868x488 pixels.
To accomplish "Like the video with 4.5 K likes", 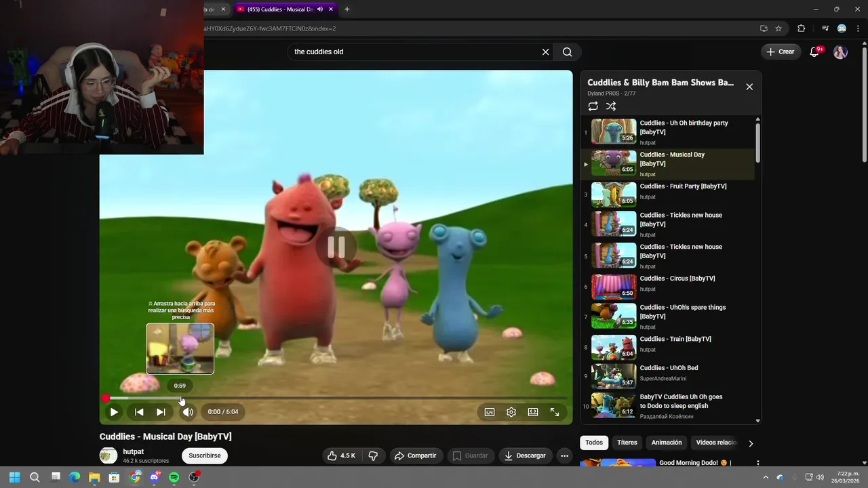I will [342, 456].
